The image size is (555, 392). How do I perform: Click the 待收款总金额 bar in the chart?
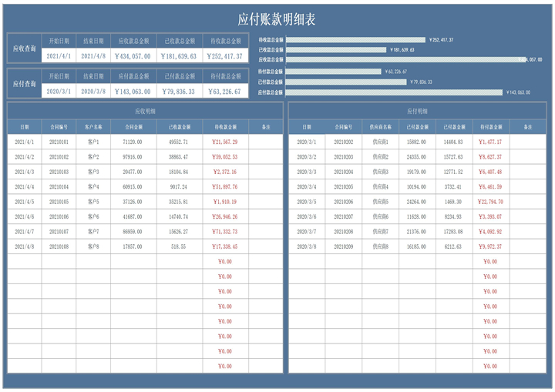pyautogui.click(x=355, y=39)
